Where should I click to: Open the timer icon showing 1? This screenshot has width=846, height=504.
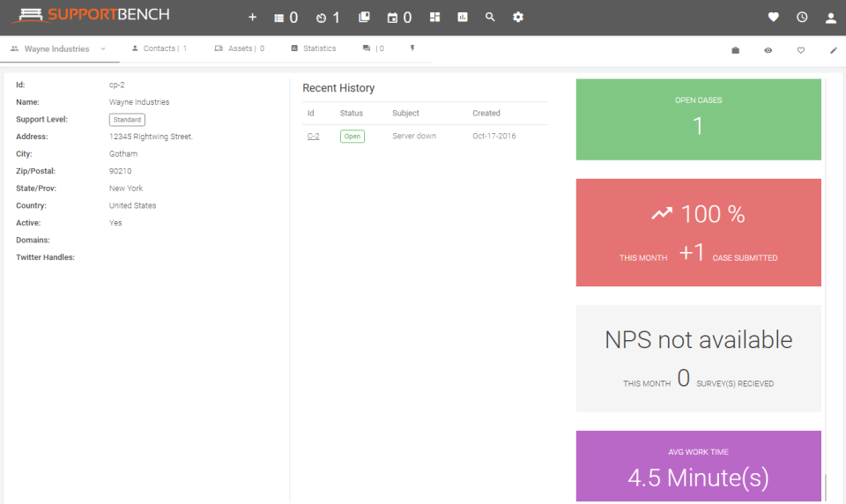[x=328, y=18]
